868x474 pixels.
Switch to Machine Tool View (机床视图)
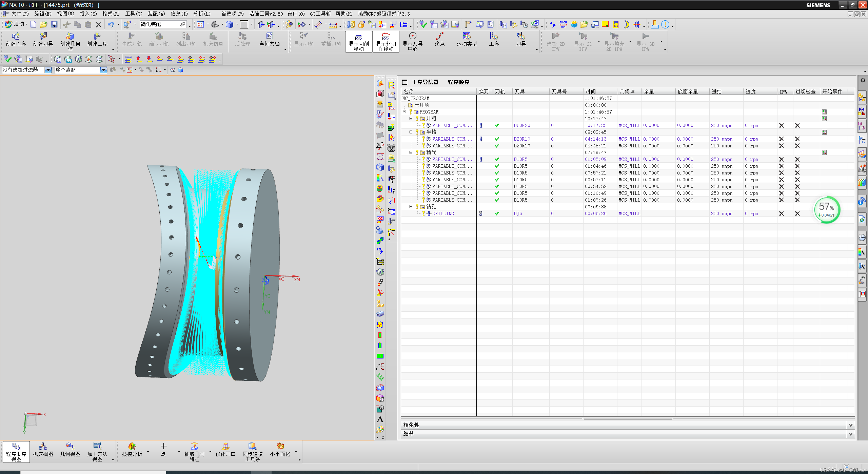(43, 450)
